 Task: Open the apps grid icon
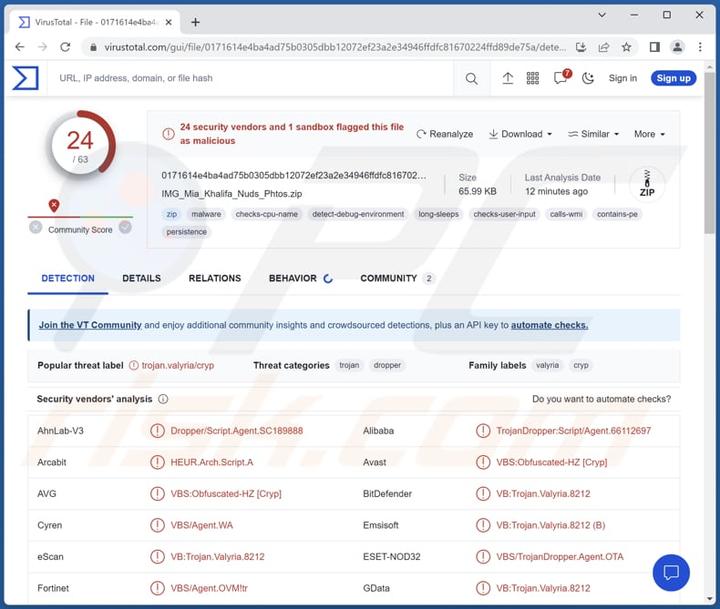533,78
